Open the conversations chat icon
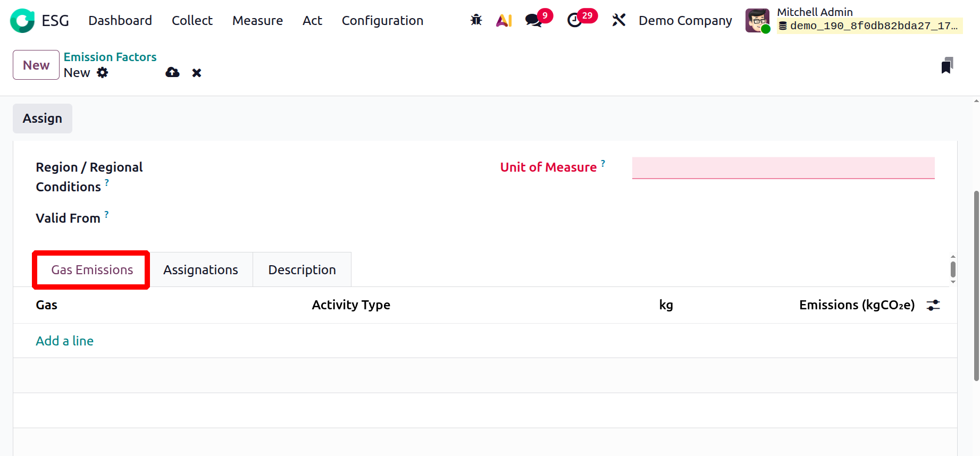 pos(533,20)
